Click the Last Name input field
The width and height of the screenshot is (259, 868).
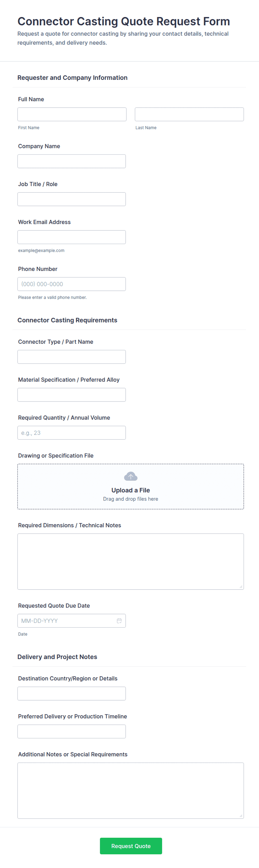[189, 114]
